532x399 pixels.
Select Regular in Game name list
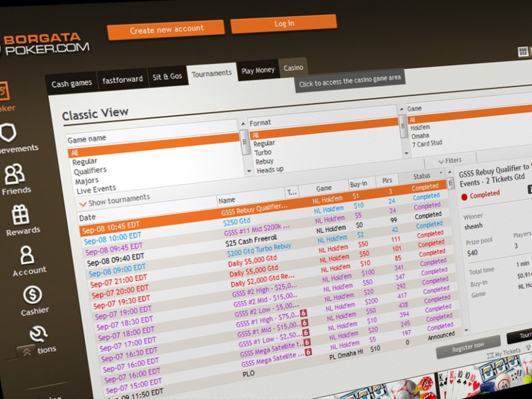85,162
